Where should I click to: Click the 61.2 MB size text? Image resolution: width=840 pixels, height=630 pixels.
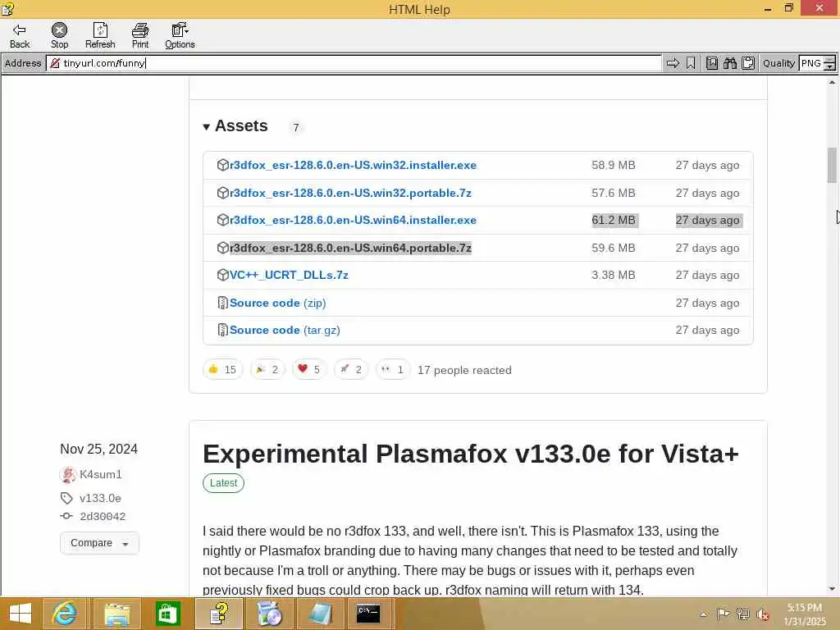coord(614,220)
